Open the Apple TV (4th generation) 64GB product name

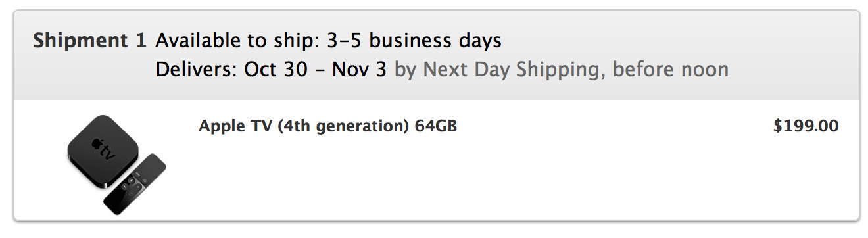(x=327, y=126)
